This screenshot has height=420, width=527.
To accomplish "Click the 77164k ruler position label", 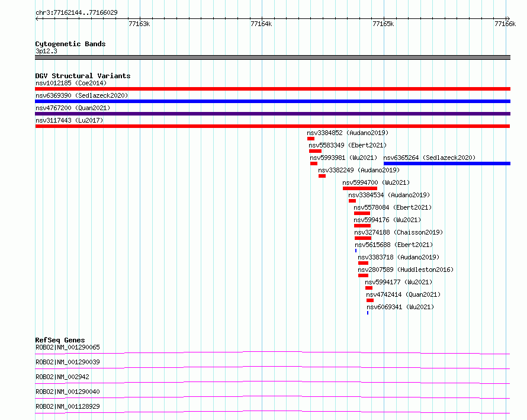I will [261, 24].
